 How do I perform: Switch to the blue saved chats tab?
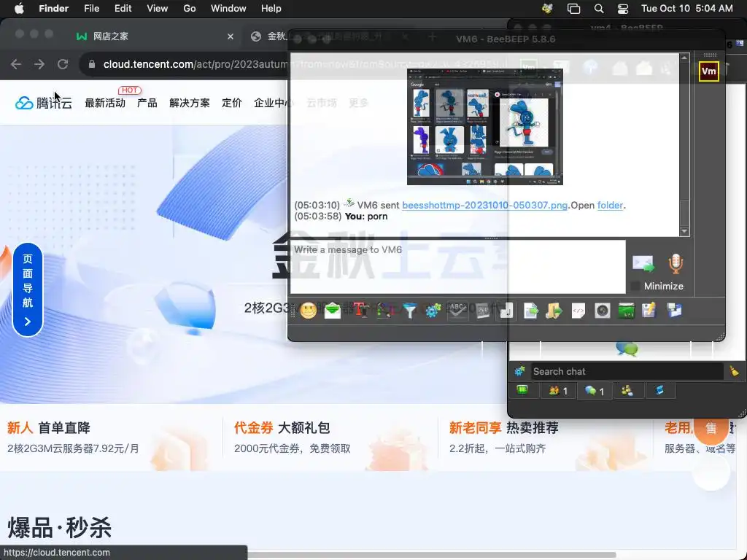pos(659,391)
